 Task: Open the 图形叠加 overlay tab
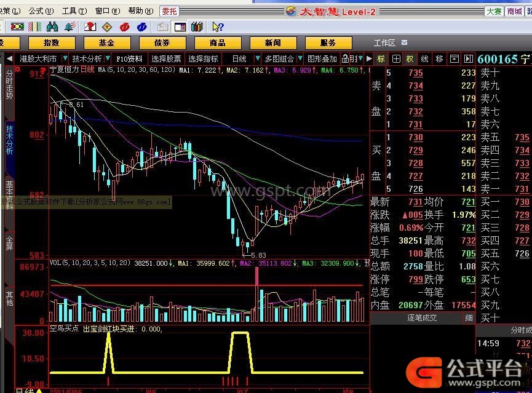point(322,59)
